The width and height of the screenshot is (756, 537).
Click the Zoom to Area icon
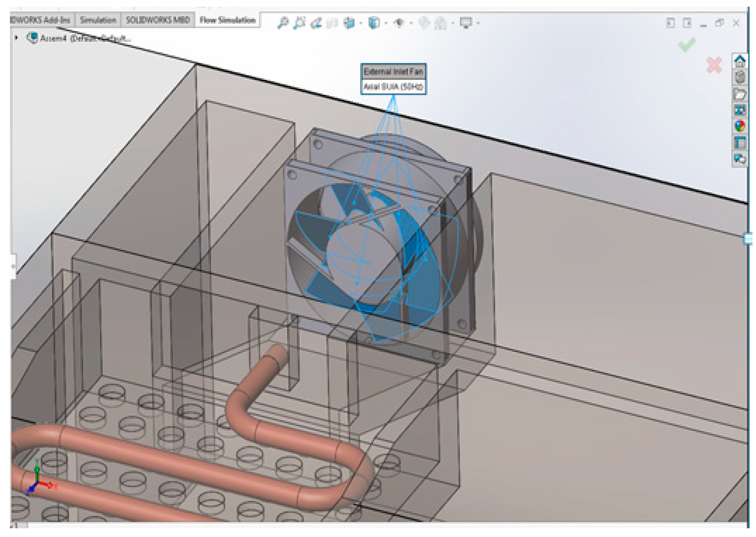point(300,23)
